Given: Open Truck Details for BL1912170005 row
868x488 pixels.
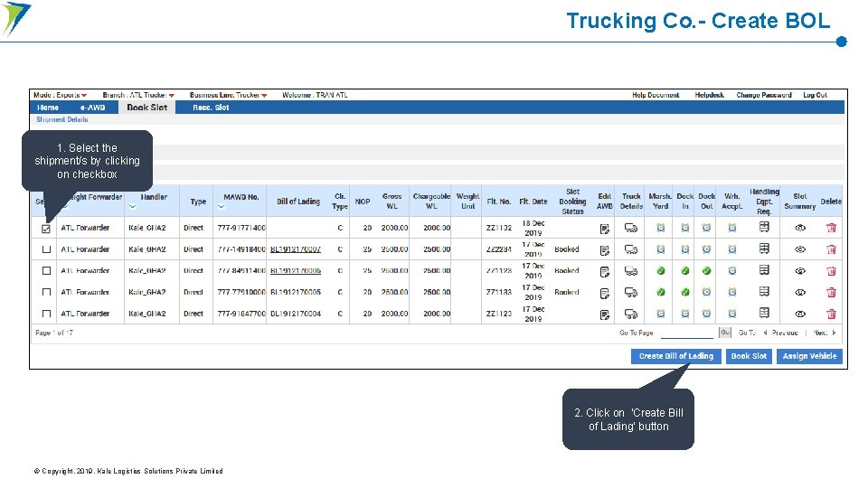Looking at the screenshot, I should (x=631, y=292).
